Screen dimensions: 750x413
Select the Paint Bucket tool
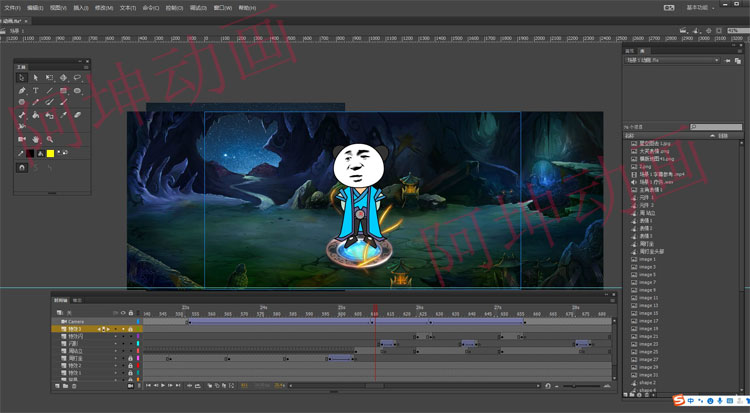[35, 115]
